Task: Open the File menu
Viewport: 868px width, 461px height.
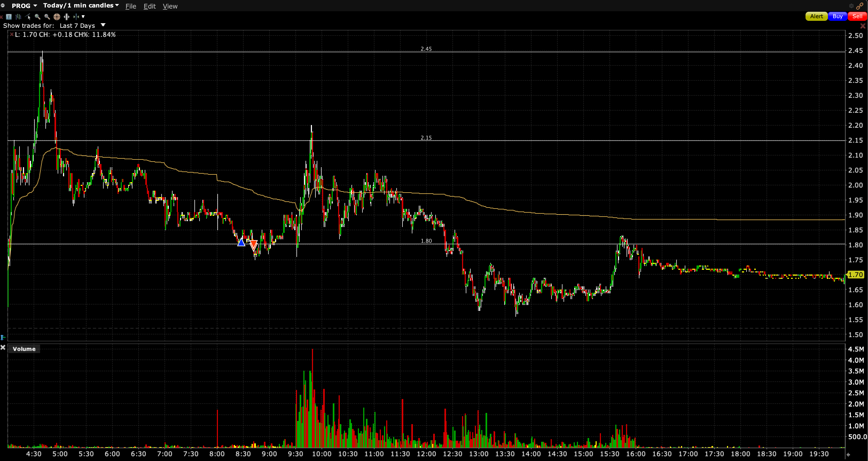Action: pos(131,6)
